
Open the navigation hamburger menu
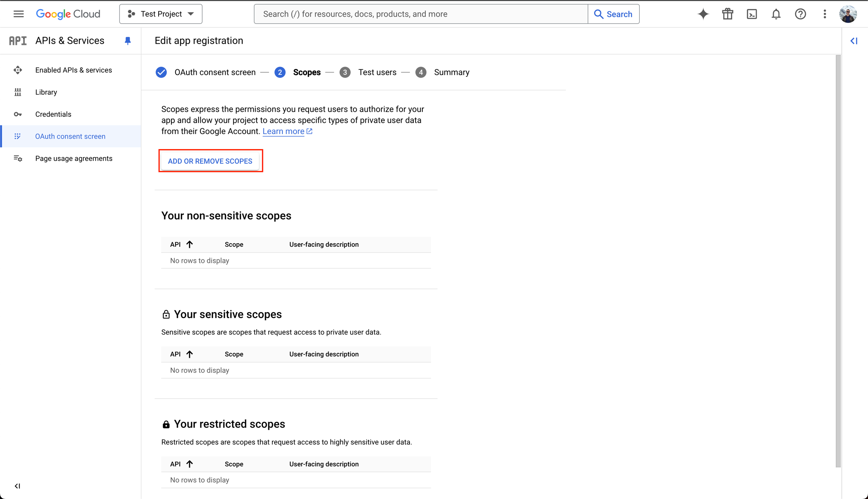pyautogui.click(x=18, y=14)
